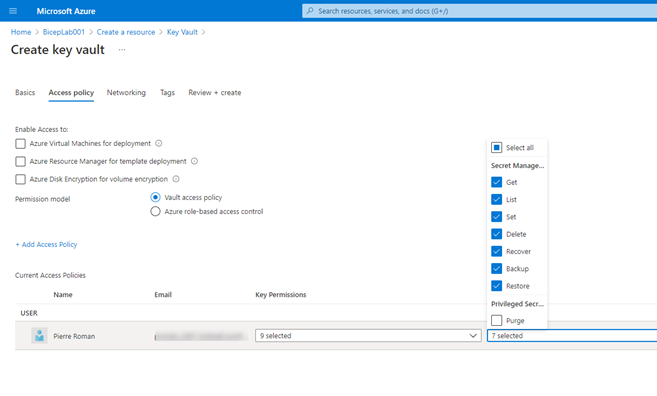Click the Permission model label
Viewport: 657px width, 396px height.
coord(42,199)
